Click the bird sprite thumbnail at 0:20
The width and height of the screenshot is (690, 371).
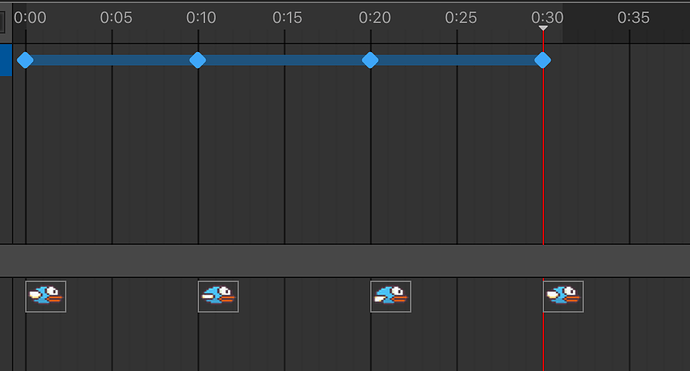[391, 297]
